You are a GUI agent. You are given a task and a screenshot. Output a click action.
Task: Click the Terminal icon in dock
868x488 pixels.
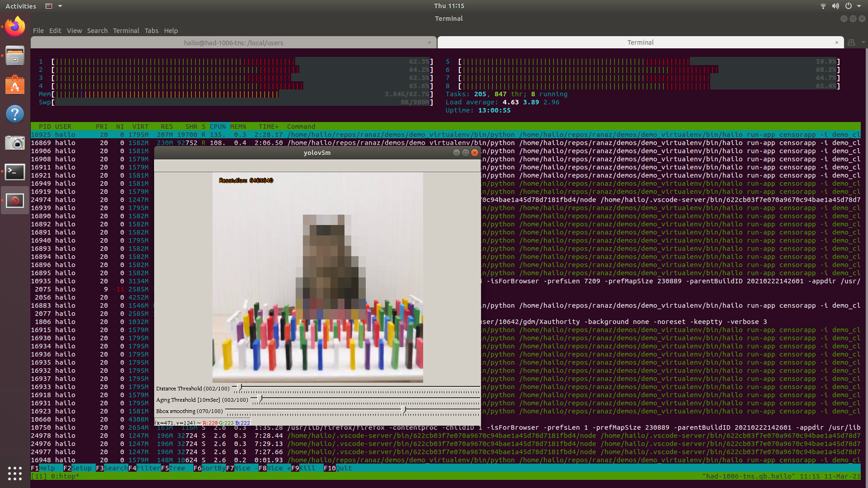[15, 172]
